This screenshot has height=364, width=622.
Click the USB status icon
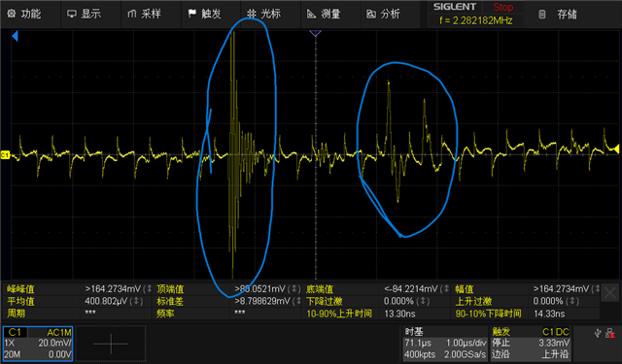(598, 333)
